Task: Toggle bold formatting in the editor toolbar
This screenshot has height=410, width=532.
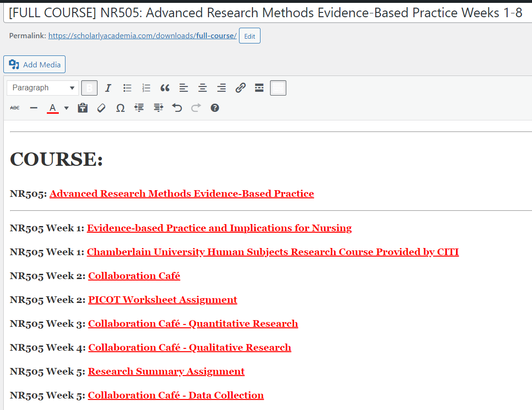Action: [89, 88]
